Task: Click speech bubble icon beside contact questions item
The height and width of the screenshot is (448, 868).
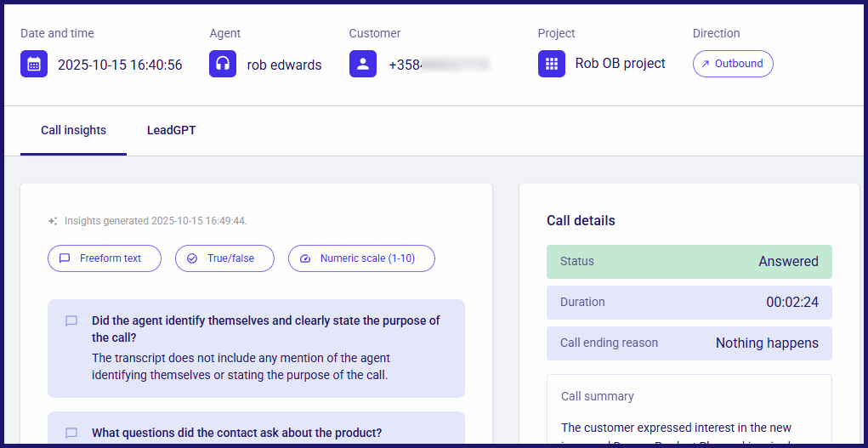Action: [x=71, y=433]
